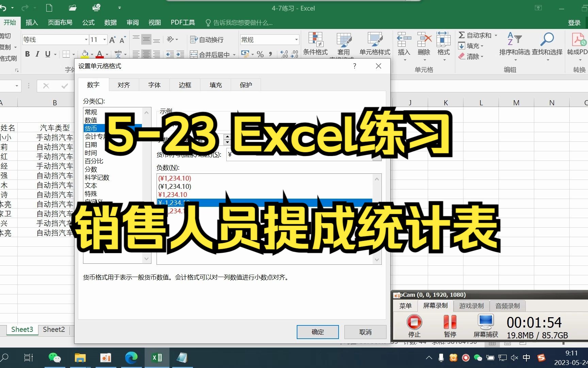Screen dimensions: 588x368
Task: Switch to the Alignment (对齐) dialog tab
Action: pyautogui.click(x=124, y=85)
